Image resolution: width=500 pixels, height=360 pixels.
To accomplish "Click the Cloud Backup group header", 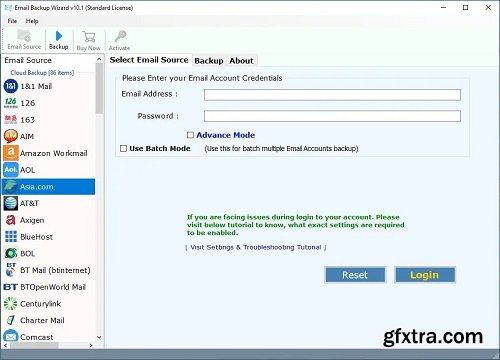I will pos(42,73).
